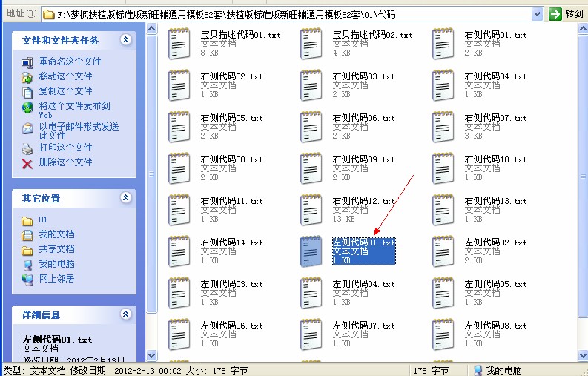Click the task pane scrollbar thumb
Image resolution: width=588 pixels, height=376 pixels.
pyautogui.click(x=151, y=174)
